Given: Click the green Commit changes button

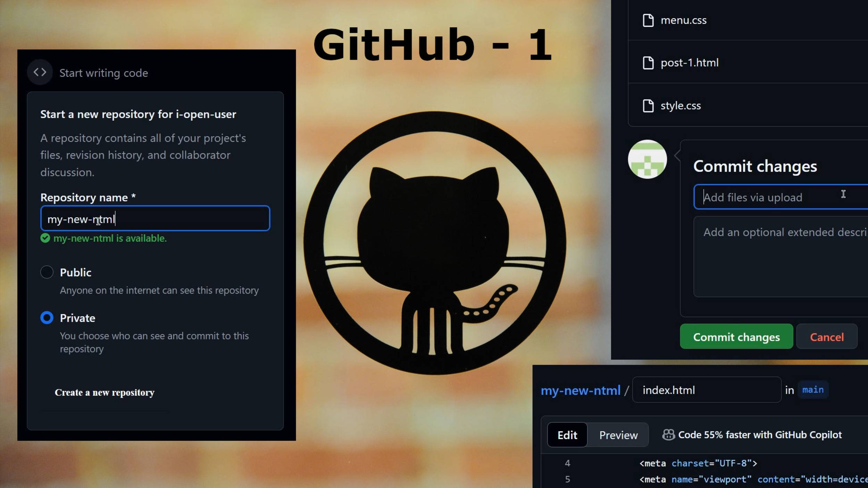Looking at the screenshot, I should 736,336.
